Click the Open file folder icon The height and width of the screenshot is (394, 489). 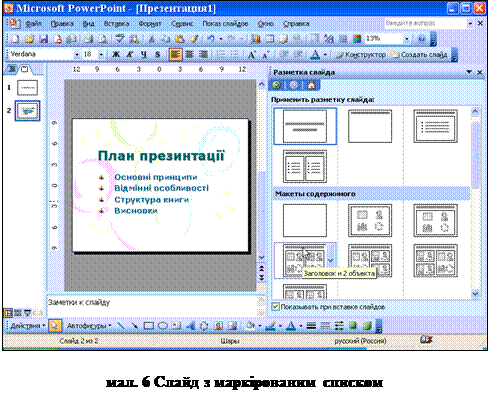(x=29, y=39)
